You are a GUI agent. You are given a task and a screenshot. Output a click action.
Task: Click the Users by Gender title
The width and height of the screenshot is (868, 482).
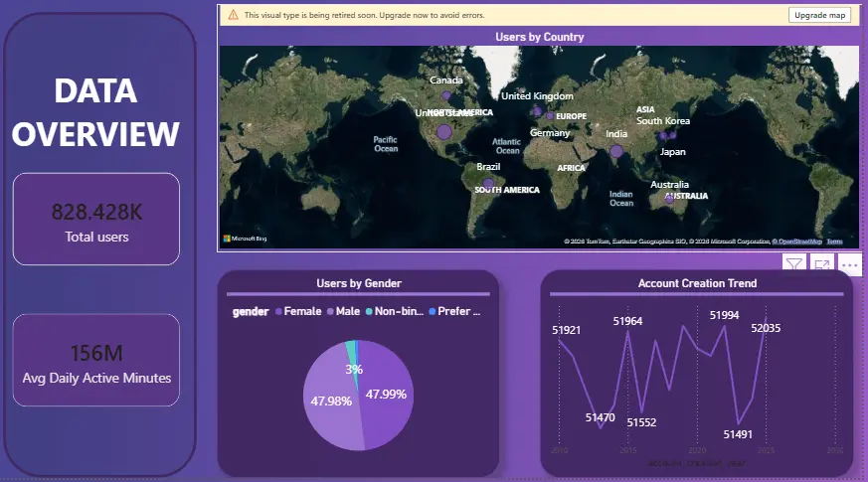point(359,283)
